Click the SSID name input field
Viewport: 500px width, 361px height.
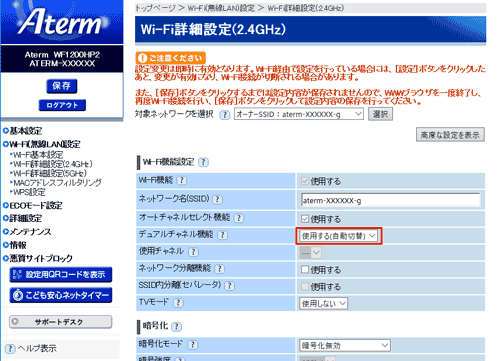click(390, 200)
